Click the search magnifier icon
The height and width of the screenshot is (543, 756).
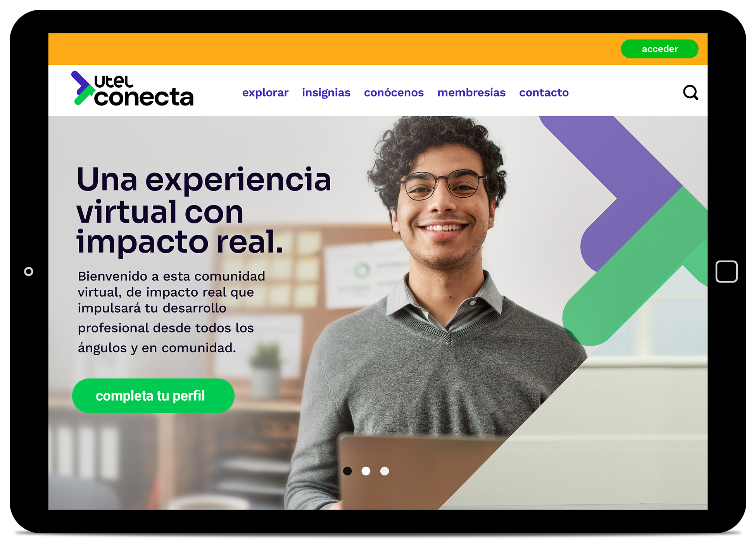point(690,93)
